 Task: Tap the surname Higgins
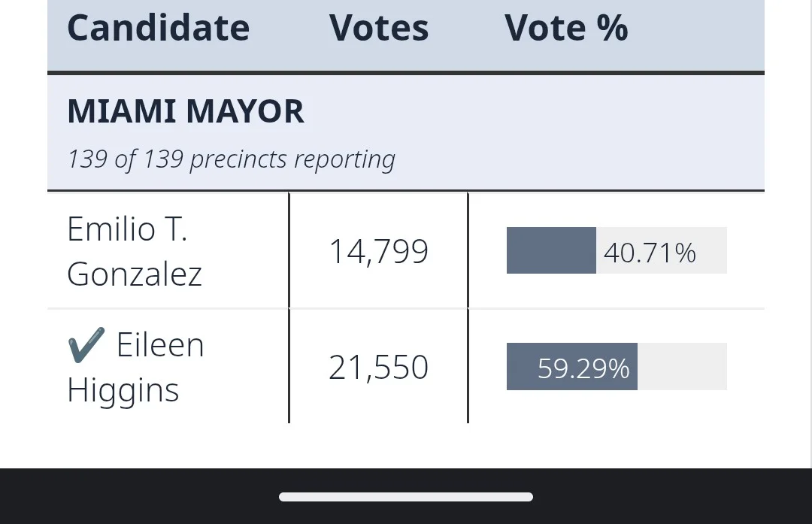pyautogui.click(x=123, y=390)
